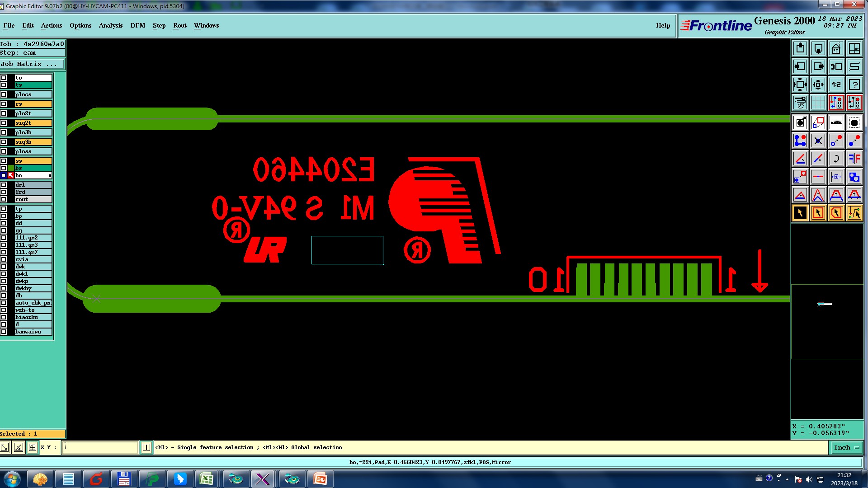Click the net selection pointer icon
The height and width of the screenshot is (488, 868).
tap(854, 213)
